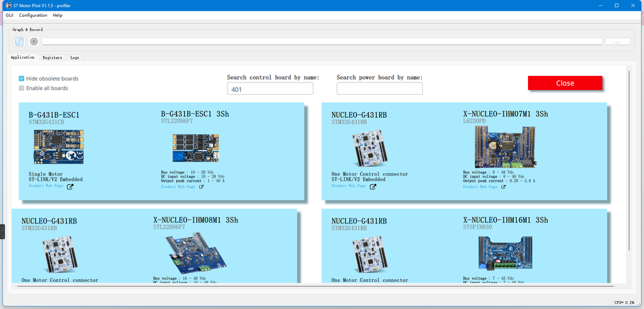Minimize the ST Motor Pilot window
Viewport: 644px width, 309px height.
tap(599, 5)
